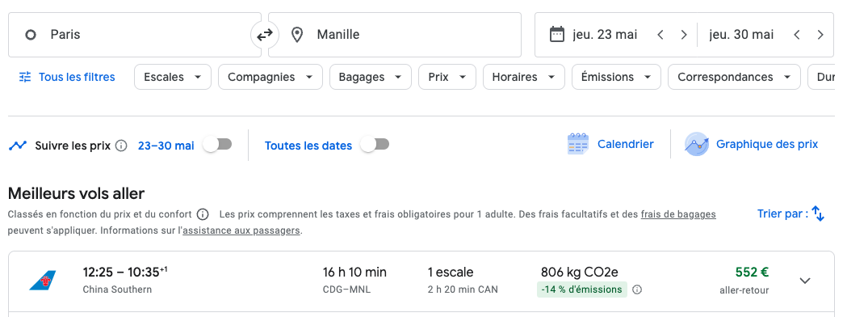Viewport: 868px width, 317px height.
Task: Enable price tracking for 23–30 mai
Action: coord(217,145)
